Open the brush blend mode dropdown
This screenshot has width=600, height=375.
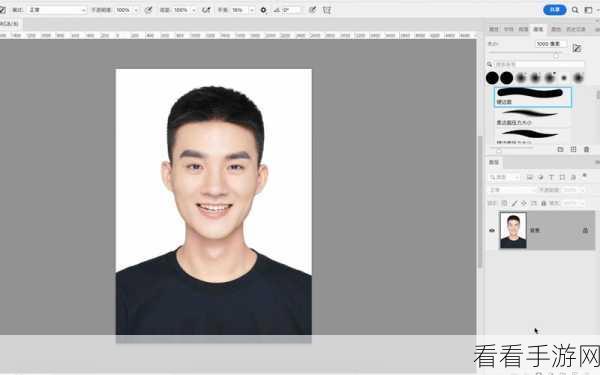[57, 10]
